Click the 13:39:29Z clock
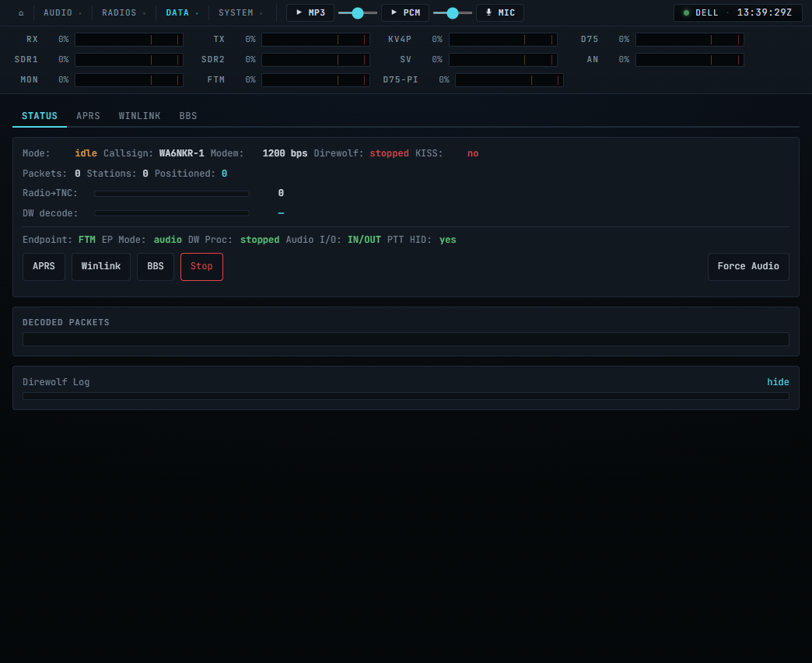This screenshot has width=812, height=663. tap(764, 13)
